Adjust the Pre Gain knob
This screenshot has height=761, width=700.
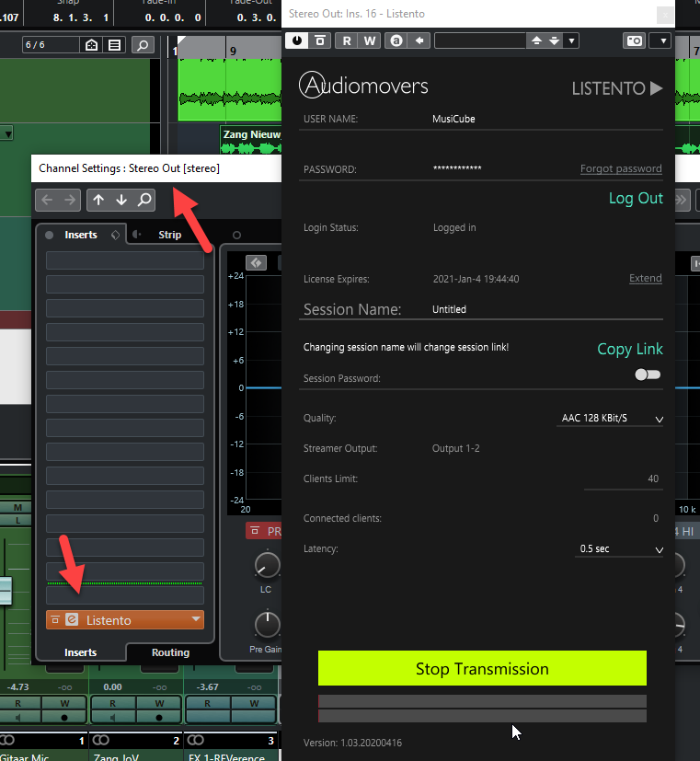pos(267,625)
